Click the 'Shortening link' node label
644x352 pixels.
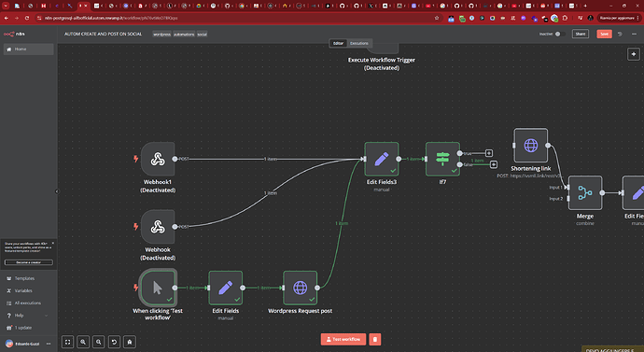point(531,168)
